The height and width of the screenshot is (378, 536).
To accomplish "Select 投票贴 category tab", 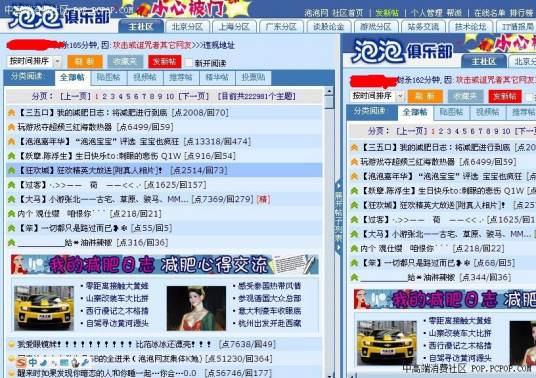I will tap(253, 78).
